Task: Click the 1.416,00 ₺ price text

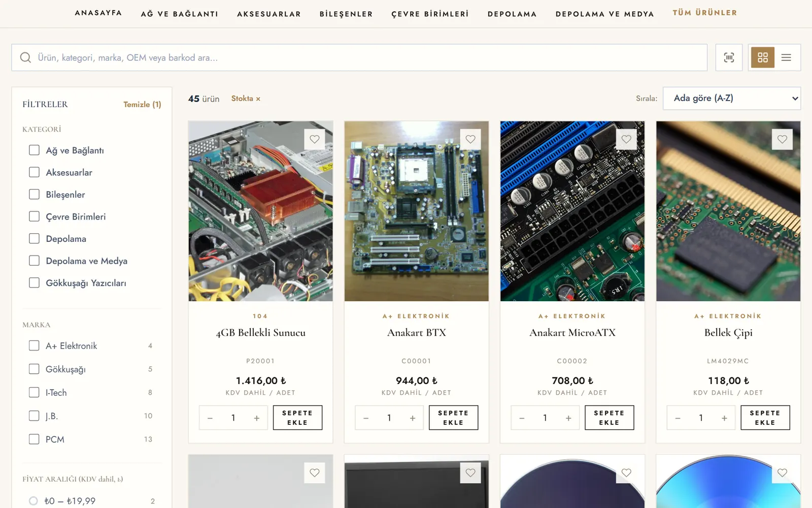Action: click(x=261, y=380)
